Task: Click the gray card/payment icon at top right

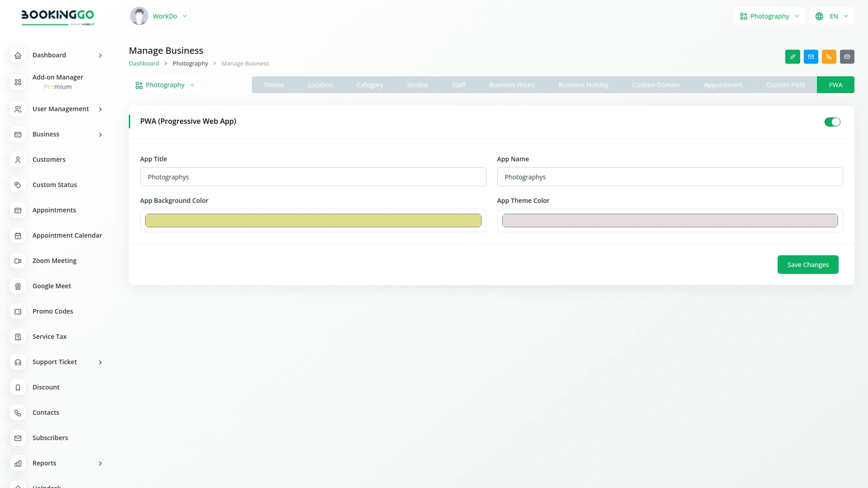Action: click(x=848, y=56)
